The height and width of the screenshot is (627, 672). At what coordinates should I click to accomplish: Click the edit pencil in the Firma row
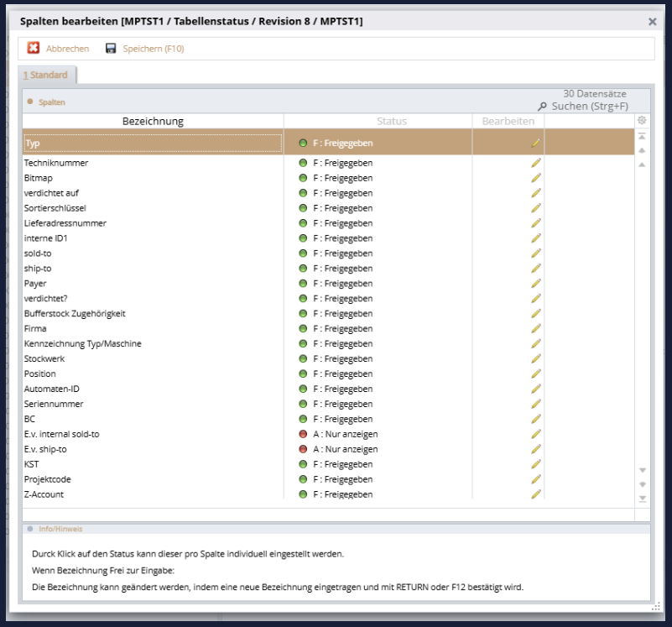point(535,329)
